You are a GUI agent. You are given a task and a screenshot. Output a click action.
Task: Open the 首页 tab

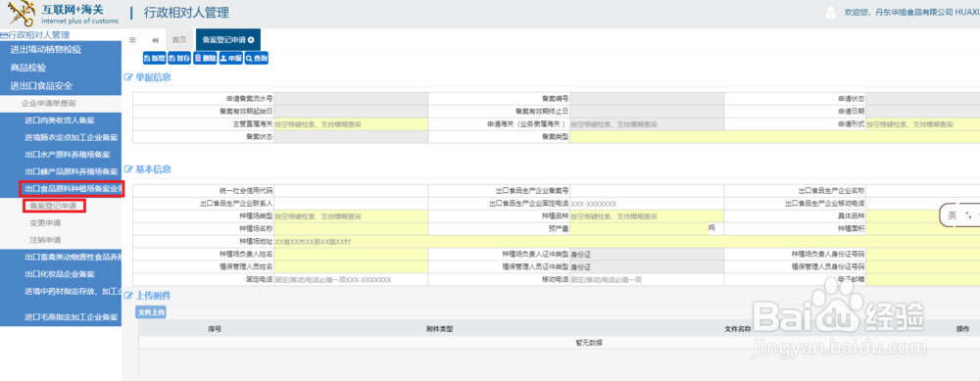(179, 39)
